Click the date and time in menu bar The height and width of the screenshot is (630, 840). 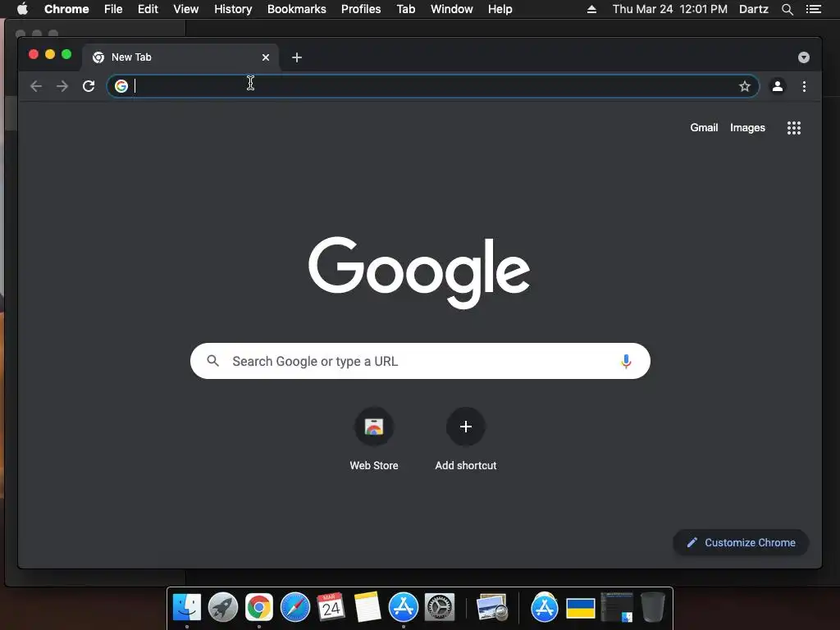669,9
